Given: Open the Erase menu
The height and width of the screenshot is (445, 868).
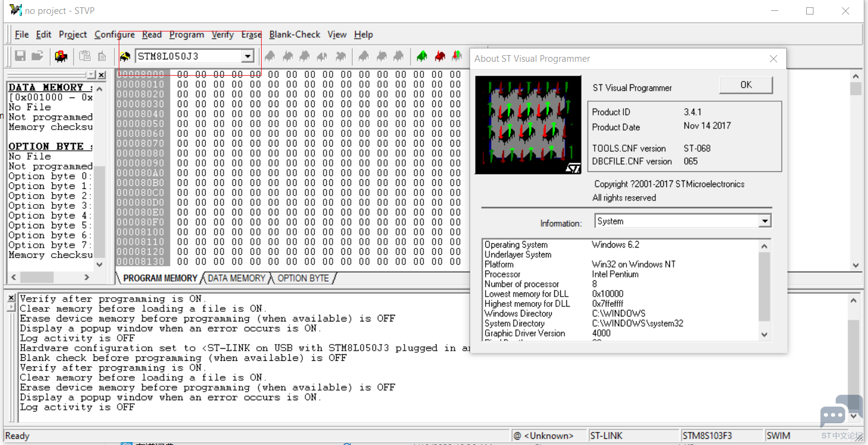Looking at the screenshot, I should point(251,35).
